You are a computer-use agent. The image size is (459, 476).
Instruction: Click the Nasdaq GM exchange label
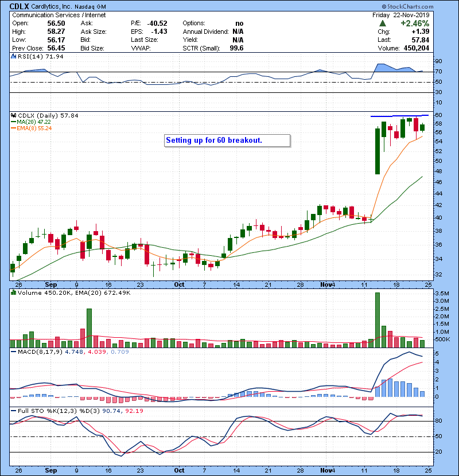pyautogui.click(x=90, y=7)
